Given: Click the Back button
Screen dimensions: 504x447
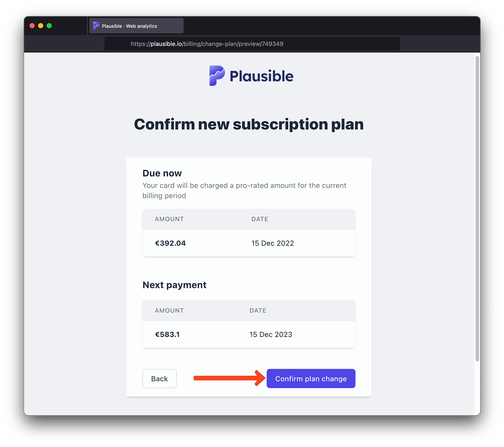Looking at the screenshot, I should (159, 378).
